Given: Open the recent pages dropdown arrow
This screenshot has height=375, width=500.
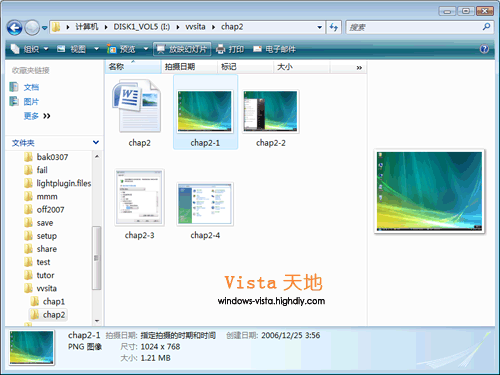Looking at the screenshot, I should point(44,28).
